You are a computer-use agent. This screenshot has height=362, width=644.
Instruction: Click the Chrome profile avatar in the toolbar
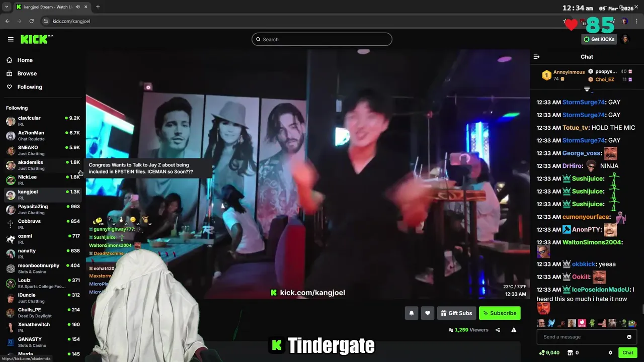[624, 21]
